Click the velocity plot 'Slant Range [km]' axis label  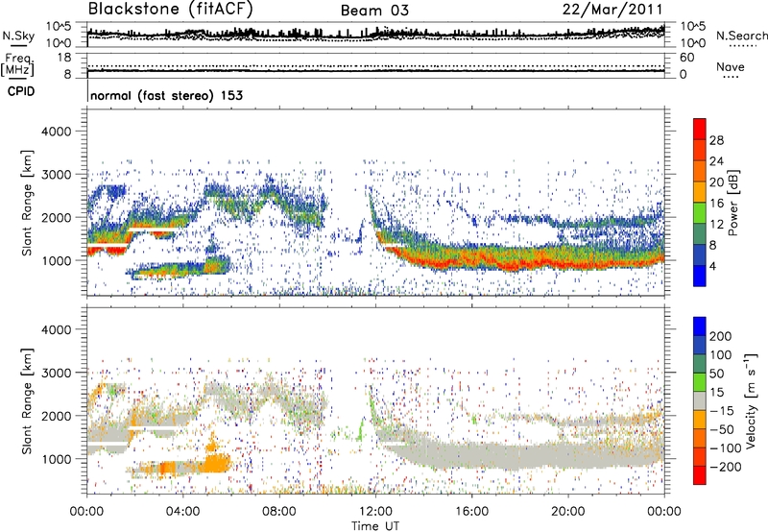[x=27, y=400]
